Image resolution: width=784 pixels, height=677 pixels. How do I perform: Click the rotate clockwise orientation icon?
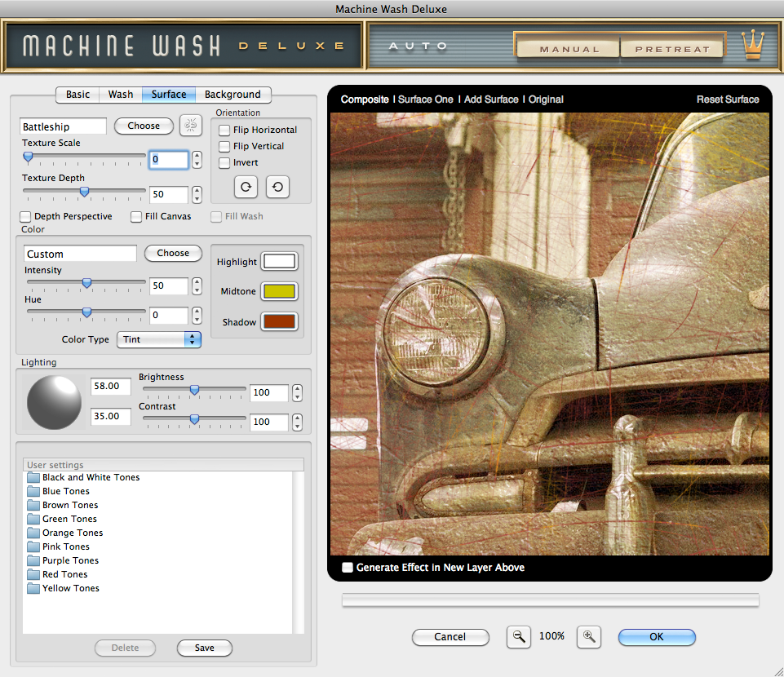tap(246, 187)
